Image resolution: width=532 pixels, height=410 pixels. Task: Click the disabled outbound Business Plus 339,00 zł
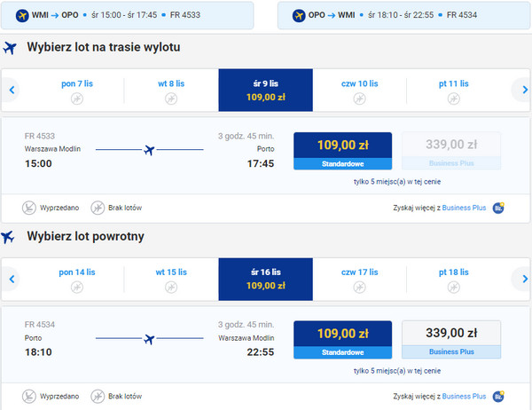pyautogui.click(x=451, y=151)
